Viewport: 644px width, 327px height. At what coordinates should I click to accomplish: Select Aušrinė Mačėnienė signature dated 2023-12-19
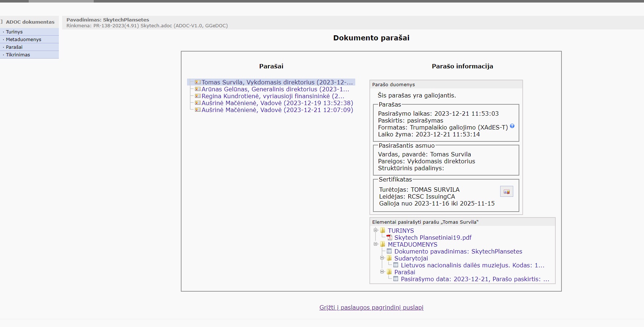tap(277, 103)
